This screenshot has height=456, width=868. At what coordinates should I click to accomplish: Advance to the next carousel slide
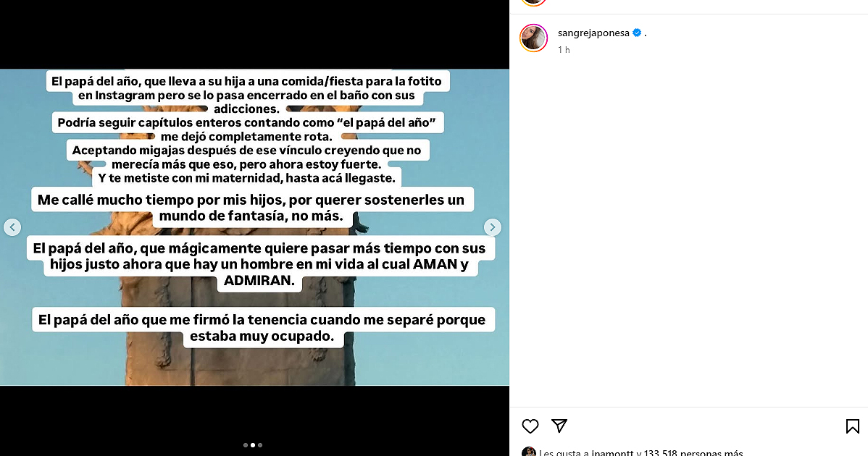pyautogui.click(x=492, y=227)
